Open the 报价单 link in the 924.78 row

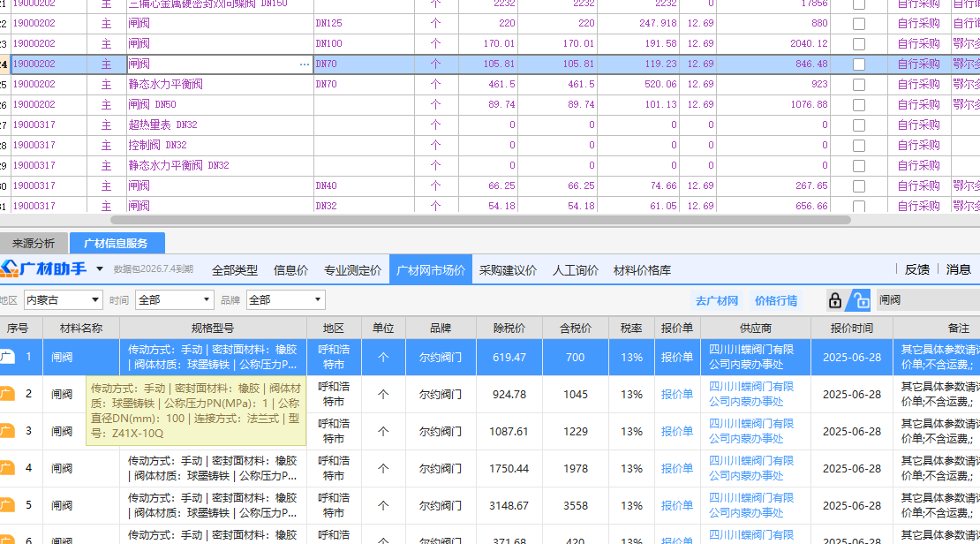tap(677, 395)
